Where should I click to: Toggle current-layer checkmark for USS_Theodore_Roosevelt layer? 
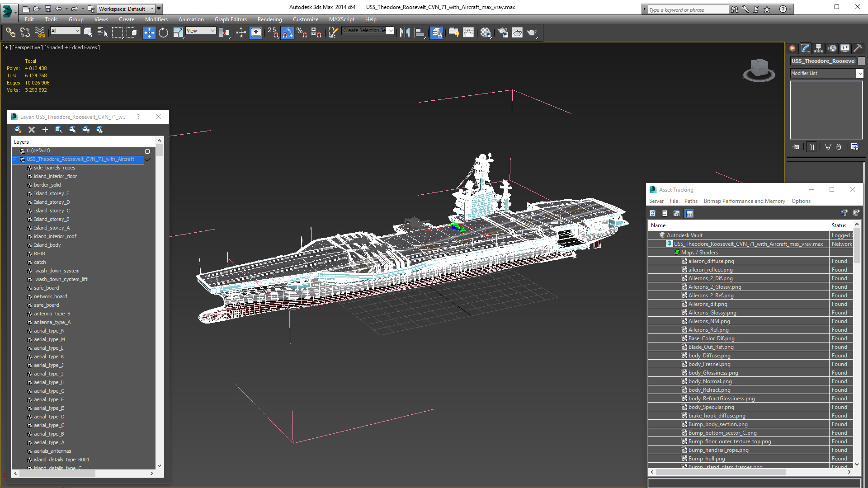(148, 160)
